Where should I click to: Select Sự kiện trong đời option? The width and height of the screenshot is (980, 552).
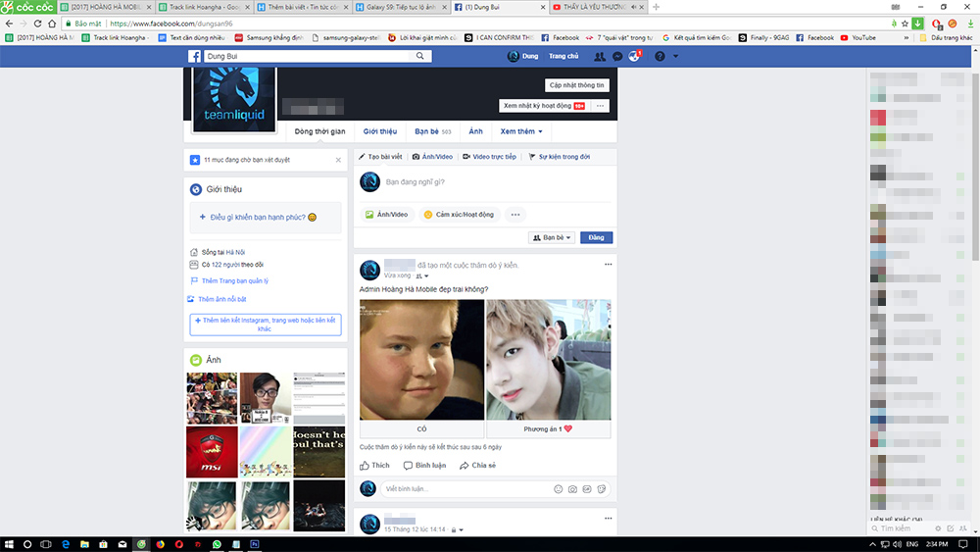click(560, 157)
